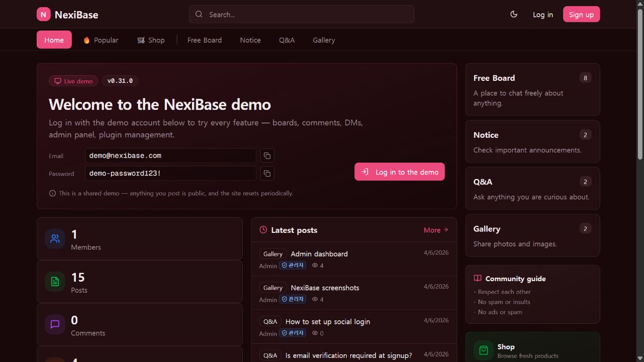This screenshot has height=362, width=644.
Task: Open Notice in the navigation bar
Action: [x=250, y=40]
